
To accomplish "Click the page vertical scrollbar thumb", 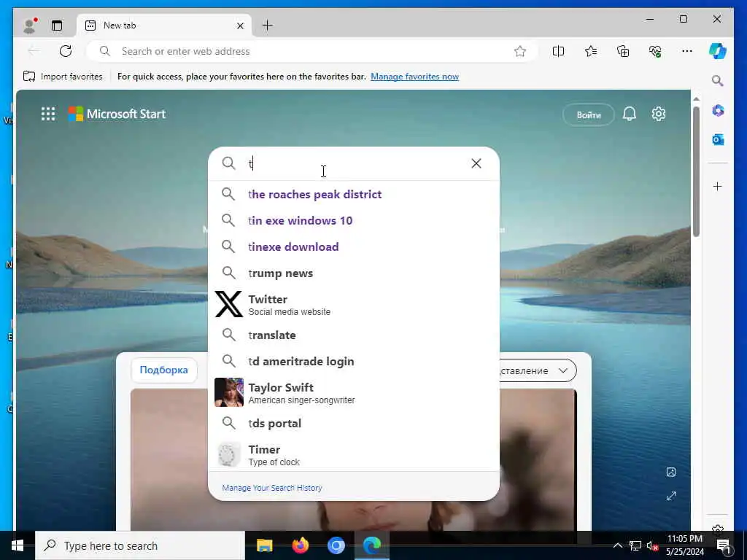I will tap(696, 171).
